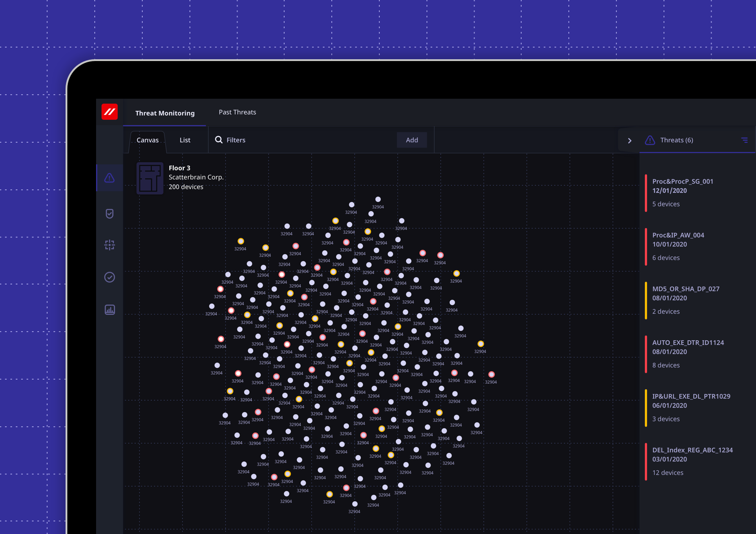Open the MD5_OR_SHA_DP_027 threat
Viewport: 756px width, 534px height.
click(x=698, y=300)
